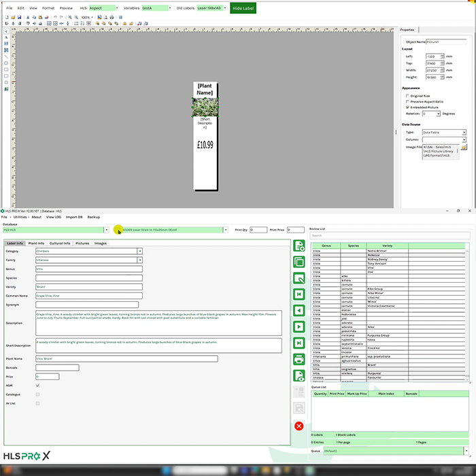
Task: Click the red circular cancel X icon
Action: (x=299, y=426)
